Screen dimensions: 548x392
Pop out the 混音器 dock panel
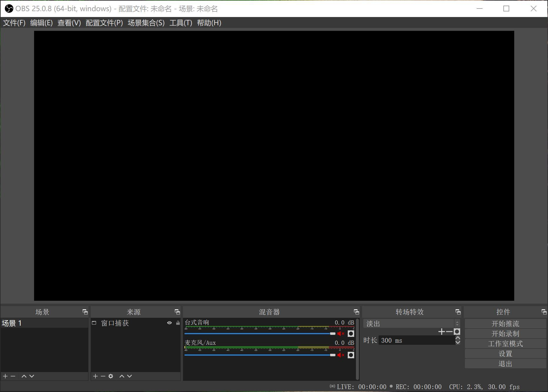tap(356, 312)
